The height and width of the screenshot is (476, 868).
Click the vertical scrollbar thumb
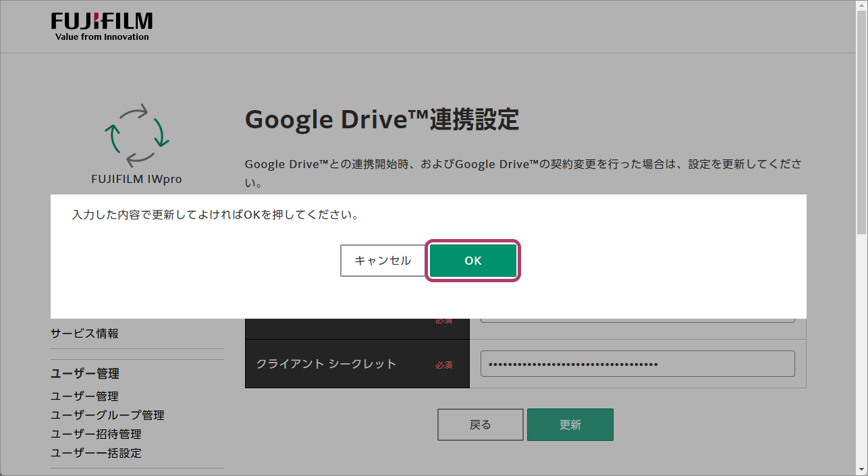tap(861, 122)
